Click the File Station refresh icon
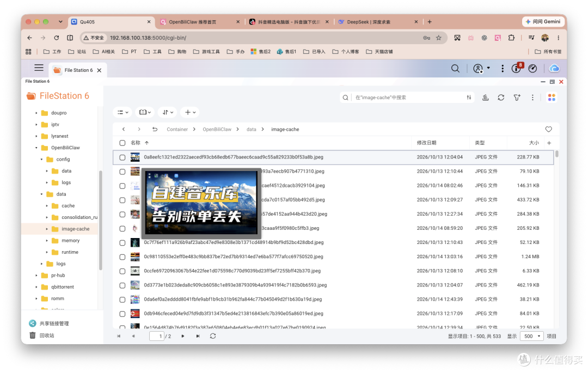588x372 pixels. (x=501, y=97)
